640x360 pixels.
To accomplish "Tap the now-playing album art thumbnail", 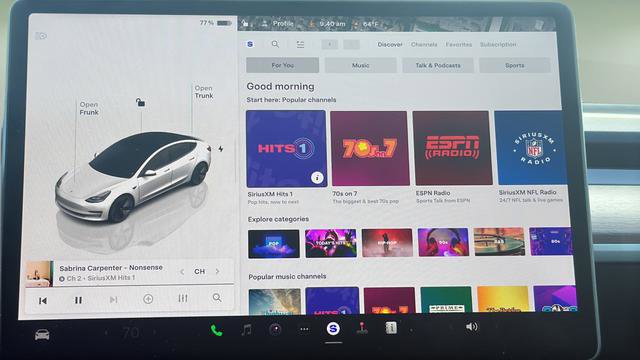I will (39, 273).
